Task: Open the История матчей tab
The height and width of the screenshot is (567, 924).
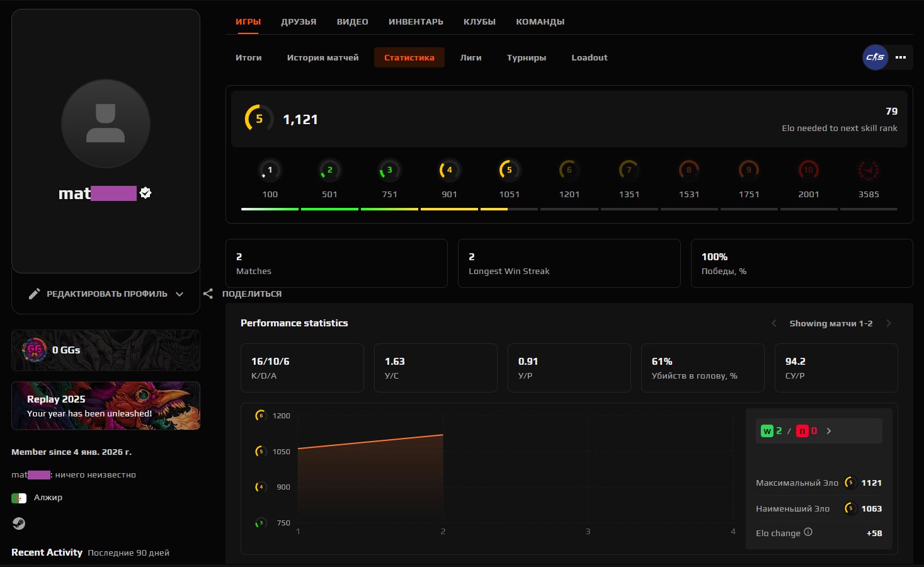Action: click(322, 57)
